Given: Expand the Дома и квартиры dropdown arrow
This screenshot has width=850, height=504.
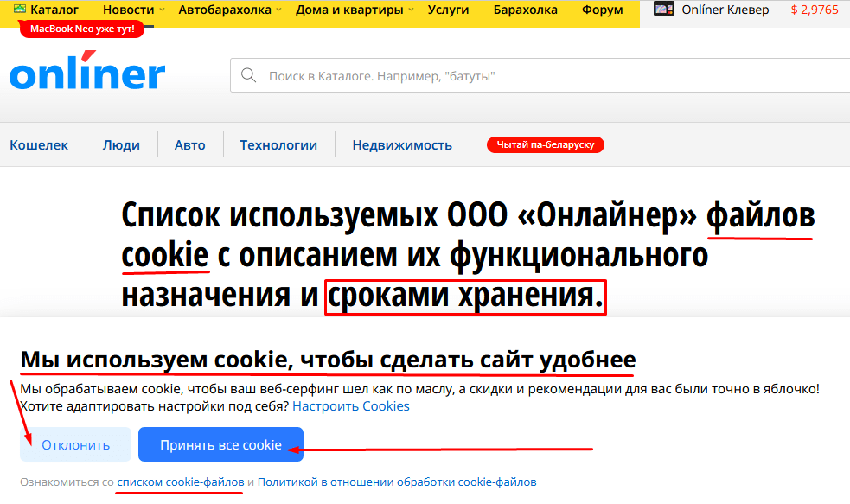Looking at the screenshot, I should (x=411, y=10).
